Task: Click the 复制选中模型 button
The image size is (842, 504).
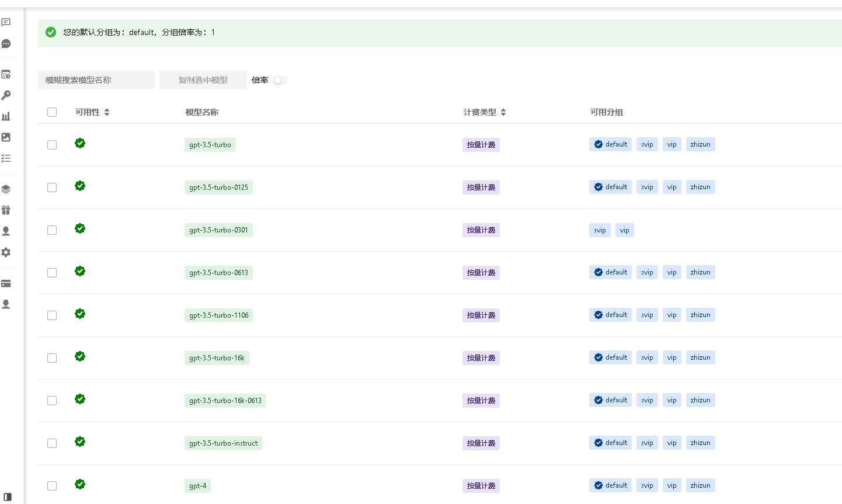Action: tap(203, 80)
